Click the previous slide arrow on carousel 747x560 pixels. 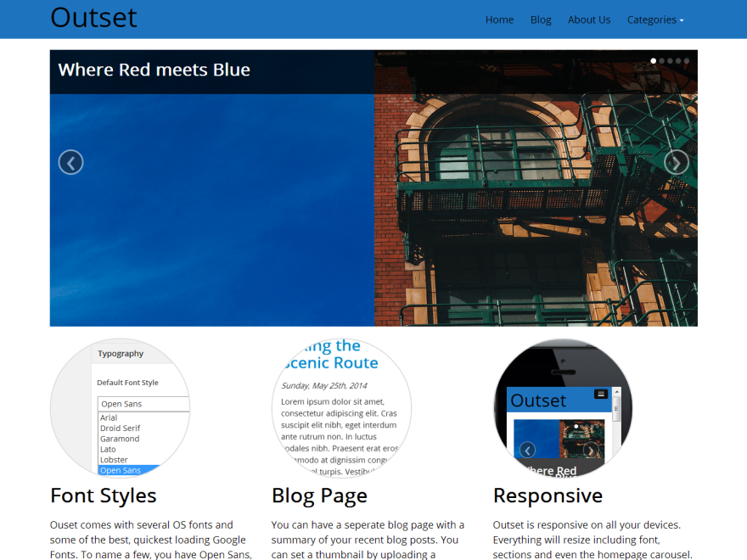[70, 162]
